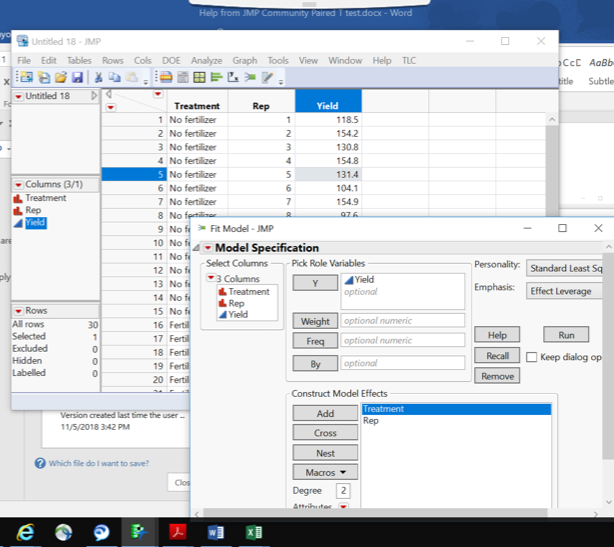
Task: Click the Cut scissors toolbar icon
Action: tap(98, 77)
